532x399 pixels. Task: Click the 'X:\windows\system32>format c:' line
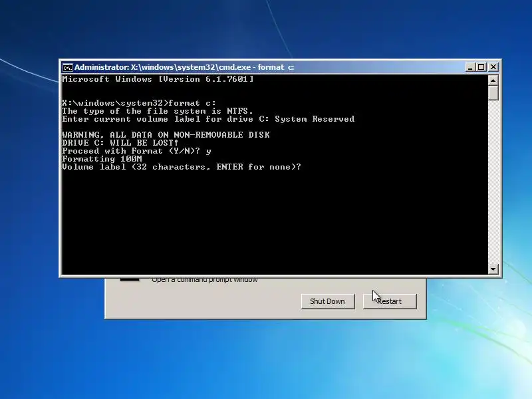[x=139, y=103]
